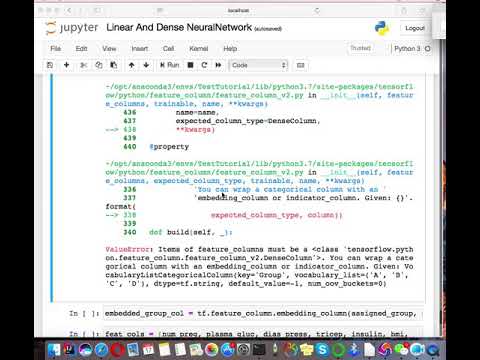Click the feat_cols code cell input
Viewport: 480px width, 360px height.
[x=263, y=333]
